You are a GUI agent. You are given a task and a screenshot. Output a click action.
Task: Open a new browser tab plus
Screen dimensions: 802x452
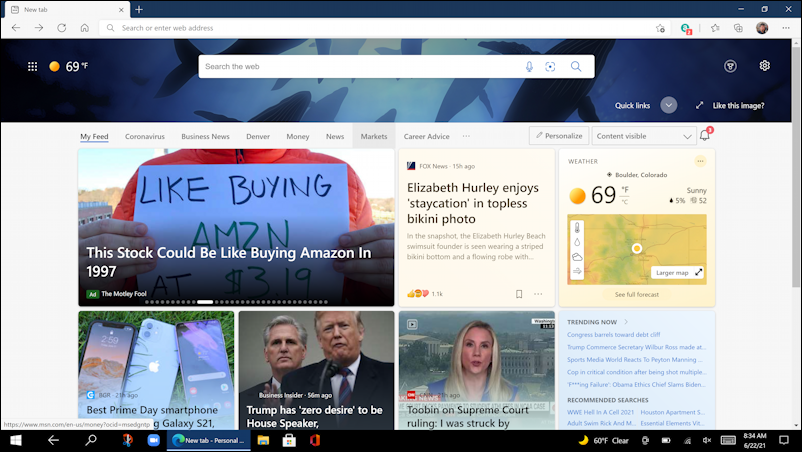139,9
